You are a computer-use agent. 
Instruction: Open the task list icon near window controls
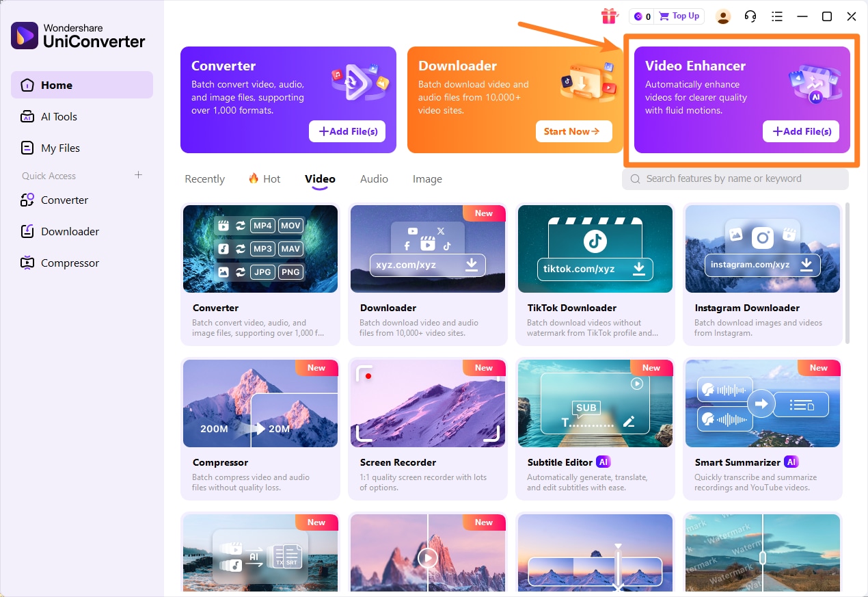[x=776, y=16]
